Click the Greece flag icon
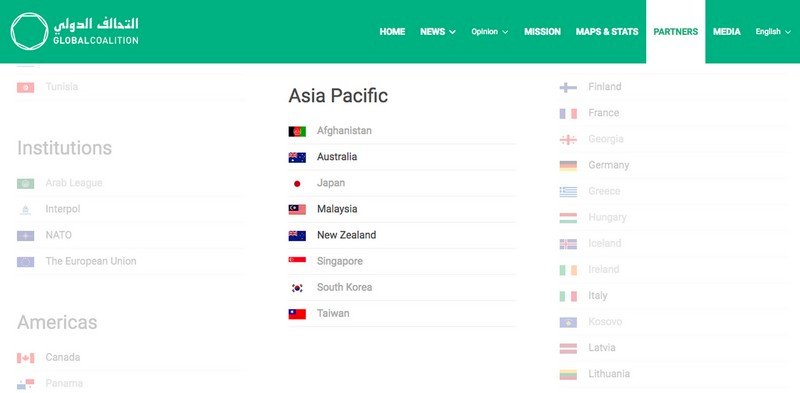Image resolution: width=800 pixels, height=393 pixels. 568,191
